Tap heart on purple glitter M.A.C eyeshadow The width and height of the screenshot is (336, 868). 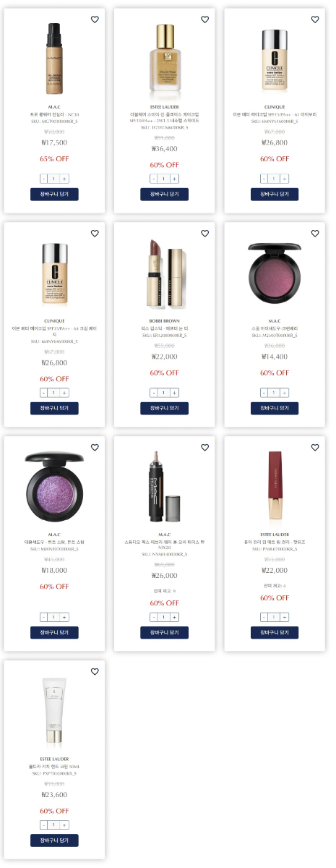[x=95, y=448]
